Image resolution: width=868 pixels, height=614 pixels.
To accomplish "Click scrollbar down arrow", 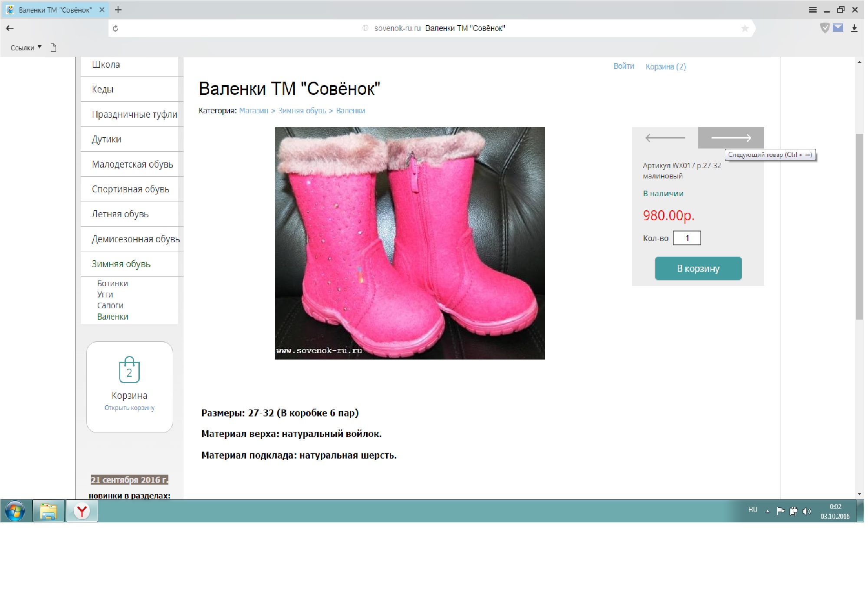I will 859,494.
